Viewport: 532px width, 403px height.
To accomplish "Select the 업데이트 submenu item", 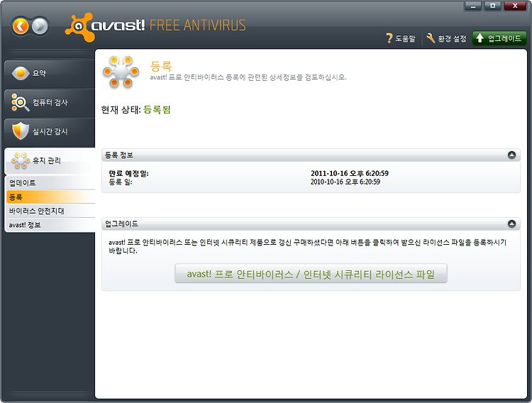I will click(50, 182).
